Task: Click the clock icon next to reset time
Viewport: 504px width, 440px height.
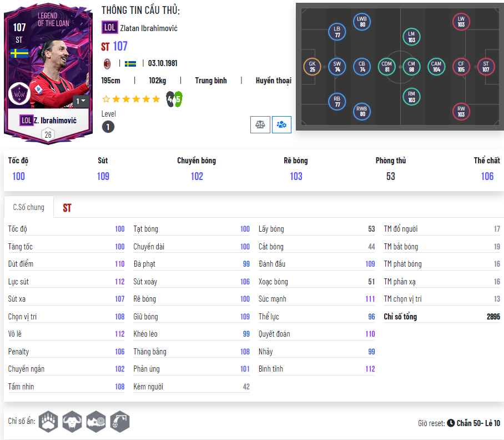Action: pos(451,423)
